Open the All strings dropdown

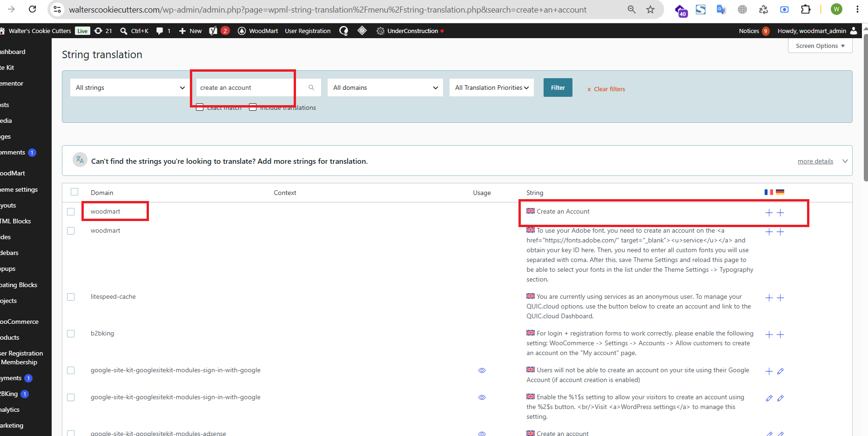pyautogui.click(x=130, y=87)
